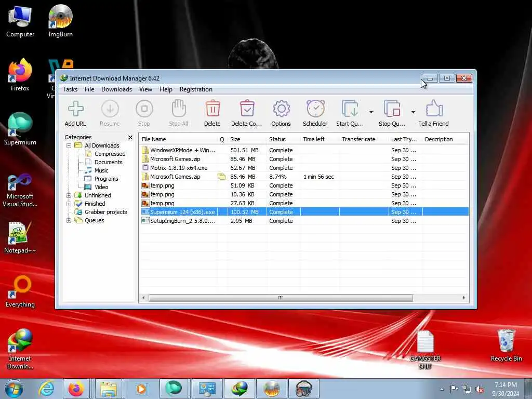Select temp.png row sized 27.63 KB
The width and height of the screenshot is (532, 399).
click(304, 203)
